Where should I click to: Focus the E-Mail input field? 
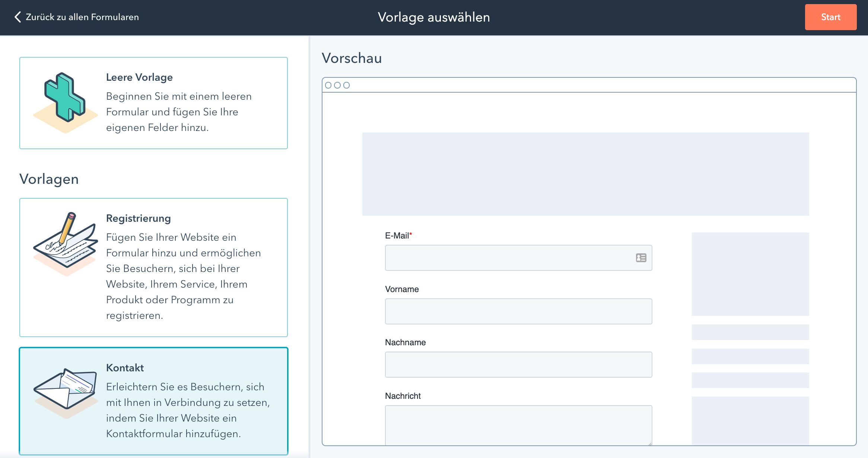[518, 258]
